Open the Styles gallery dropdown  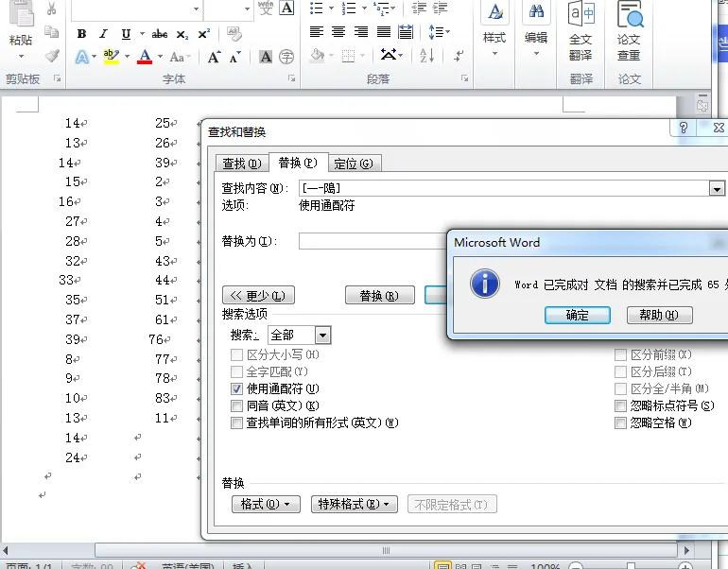coord(494,54)
